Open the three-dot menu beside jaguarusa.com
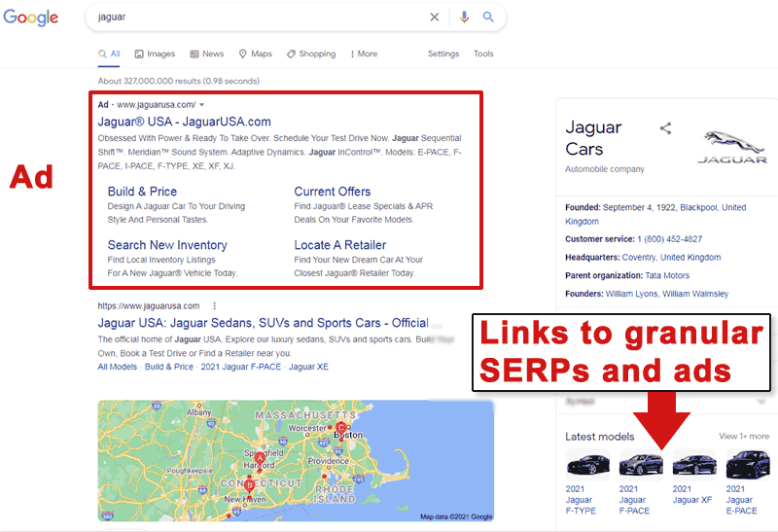 (x=214, y=306)
